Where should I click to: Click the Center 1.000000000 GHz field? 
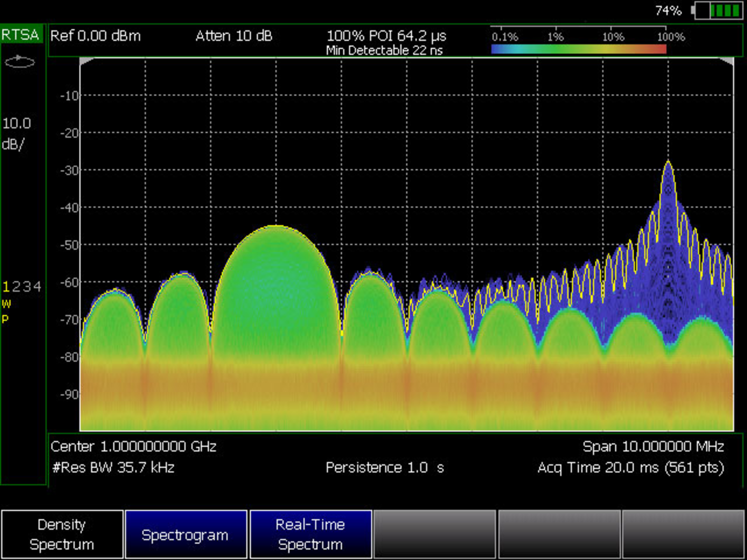pyautogui.click(x=134, y=446)
